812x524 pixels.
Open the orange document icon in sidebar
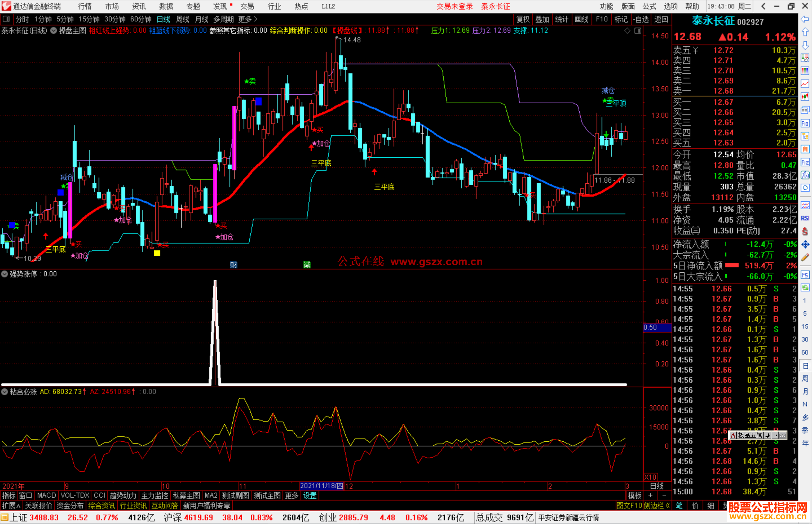pos(805,149)
